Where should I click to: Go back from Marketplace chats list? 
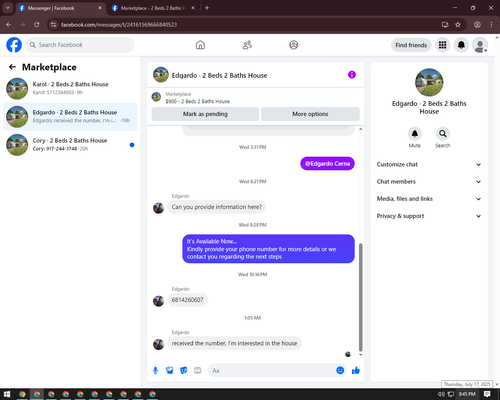12,67
